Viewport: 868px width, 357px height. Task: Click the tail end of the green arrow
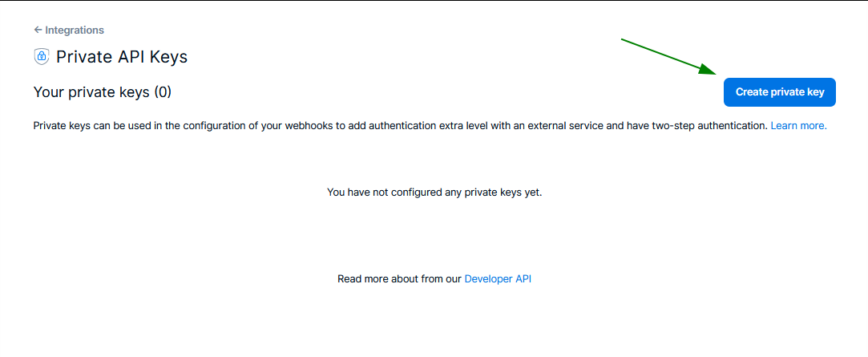[x=624, y=39]
